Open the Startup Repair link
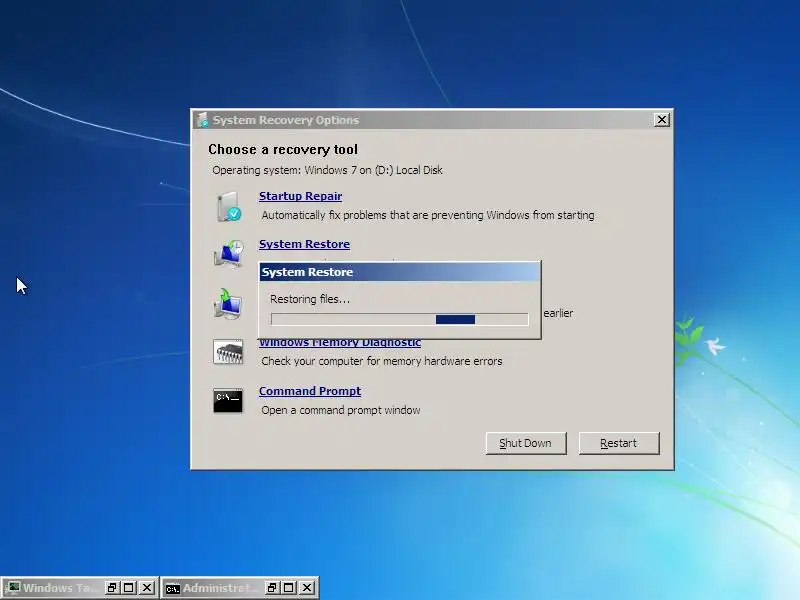This screenshot has width=800, height=600. tap(301, 196)
